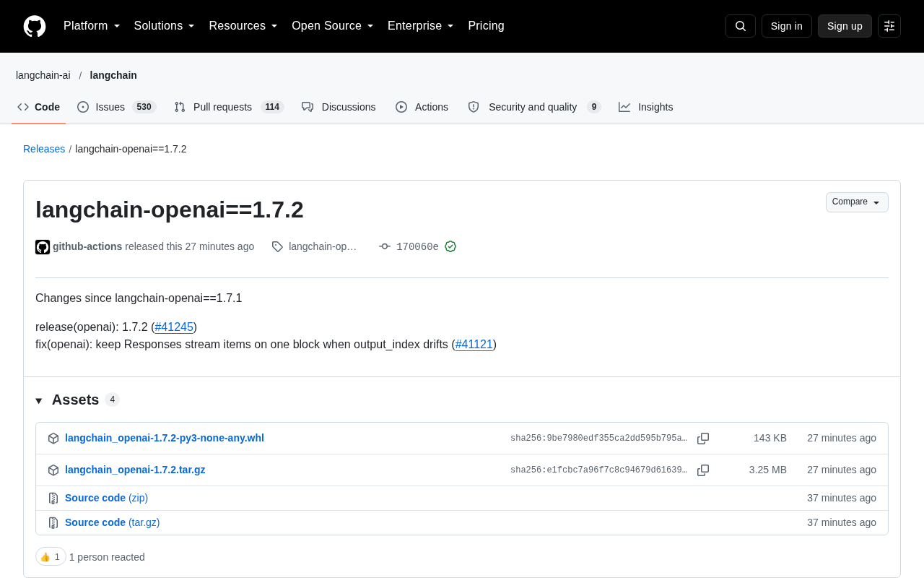Screen dimensions: 924x578
Task: Click file icon for Source code (tar.gz)
Action: click(53, 523)
